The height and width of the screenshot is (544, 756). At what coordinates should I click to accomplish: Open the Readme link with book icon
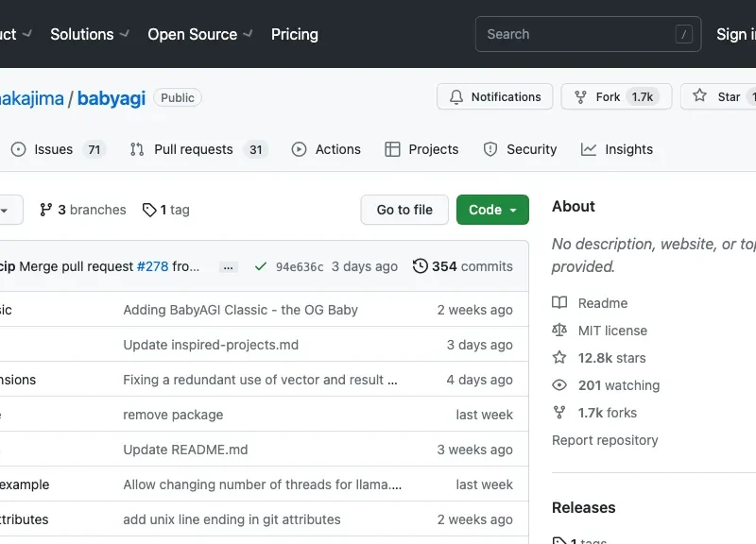click(602, 303)
